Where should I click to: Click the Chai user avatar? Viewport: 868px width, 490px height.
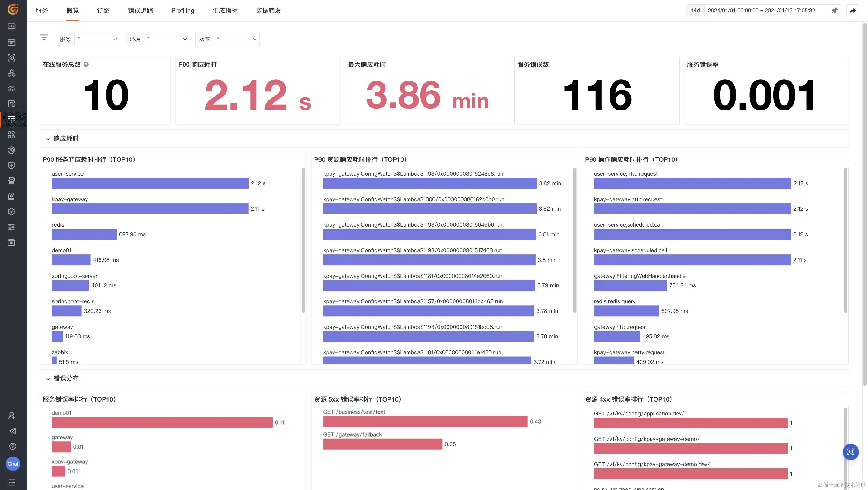tap(13, 464)
